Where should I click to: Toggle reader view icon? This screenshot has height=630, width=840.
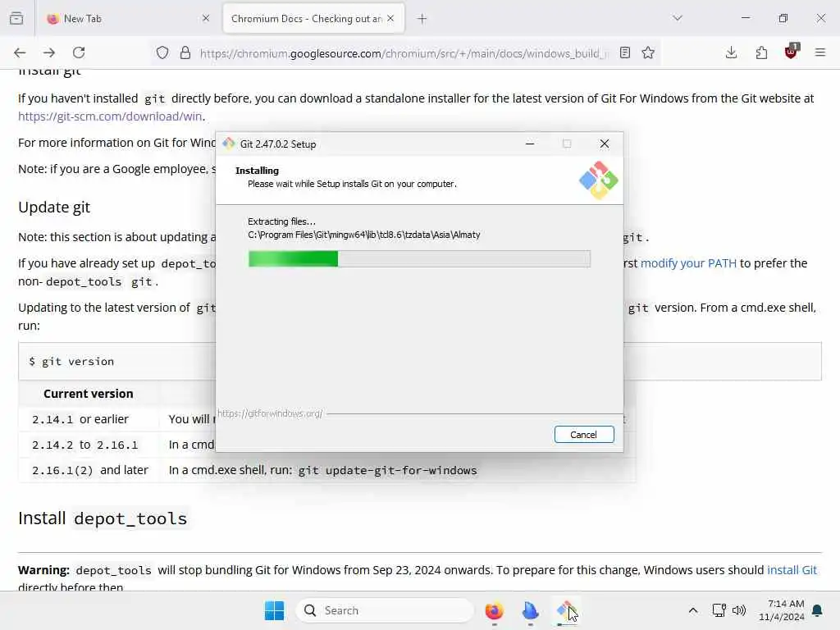pyautogui.click(x=624, y=52)
